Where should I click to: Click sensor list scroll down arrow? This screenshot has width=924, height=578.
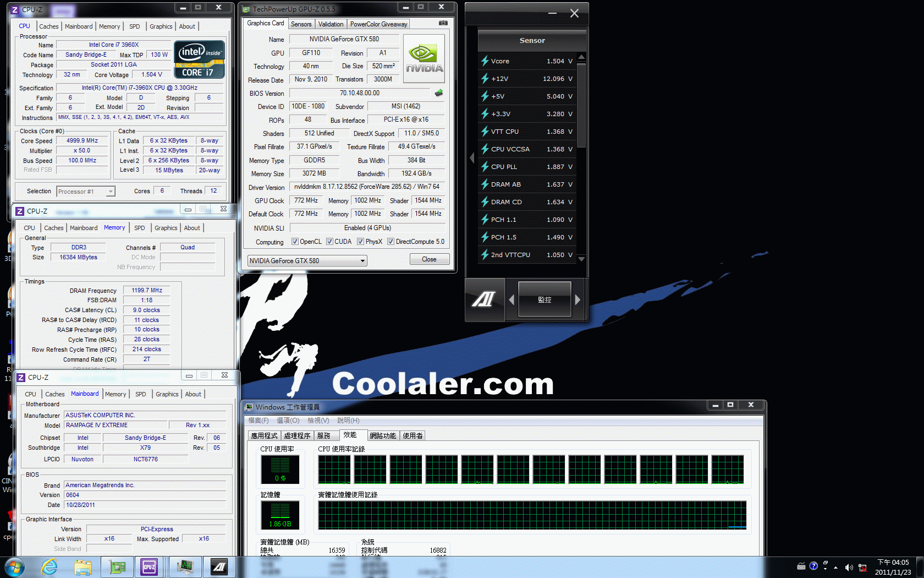581,259
